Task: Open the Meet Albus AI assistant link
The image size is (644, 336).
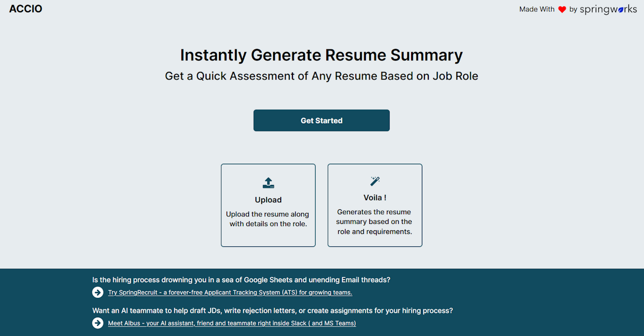Action: pos(232,323)
